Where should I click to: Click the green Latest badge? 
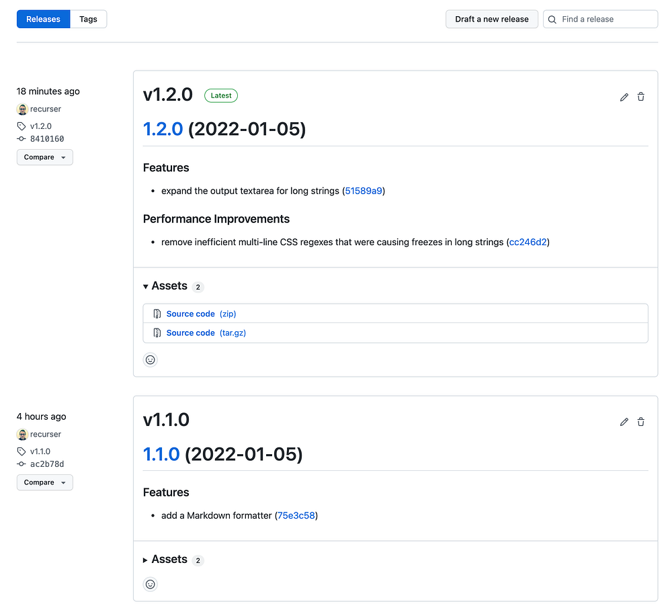(x=220, y=95)
